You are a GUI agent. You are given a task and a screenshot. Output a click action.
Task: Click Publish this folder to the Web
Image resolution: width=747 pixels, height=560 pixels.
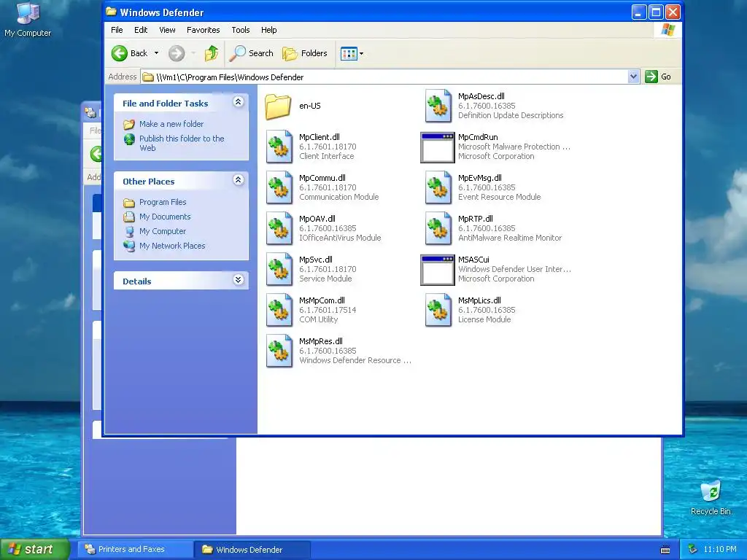click(182, 143)
